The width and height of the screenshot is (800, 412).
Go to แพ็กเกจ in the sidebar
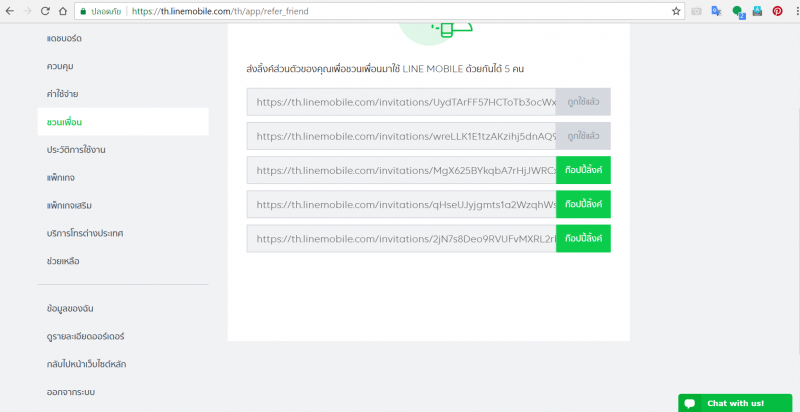coord(61,177)
